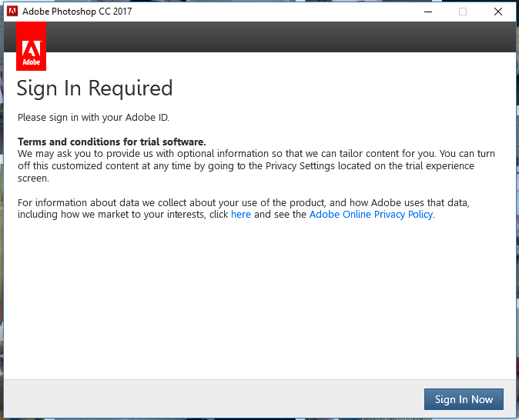Click the Sign In Now button
This screenshot has width=519, height=420.
point(464,399)
